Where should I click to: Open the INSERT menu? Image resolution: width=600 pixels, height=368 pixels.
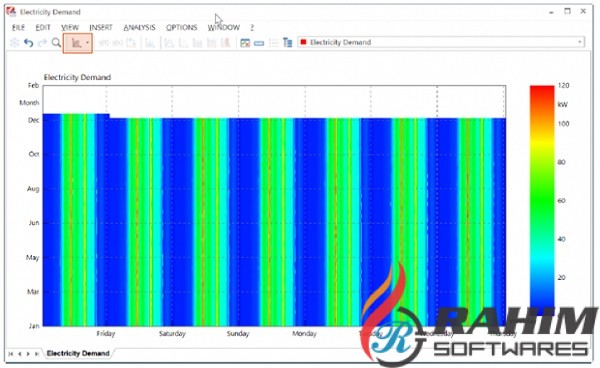[x=101, y=28]
